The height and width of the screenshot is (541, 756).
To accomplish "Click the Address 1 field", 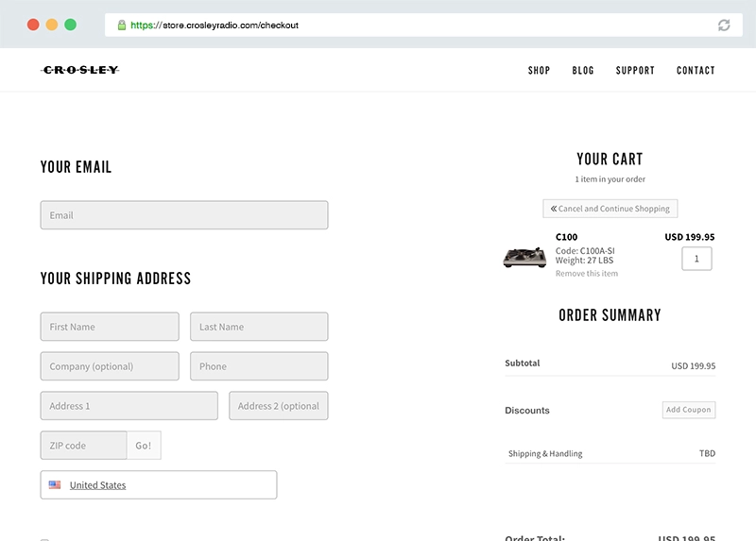I will click(x=129, y=406).
